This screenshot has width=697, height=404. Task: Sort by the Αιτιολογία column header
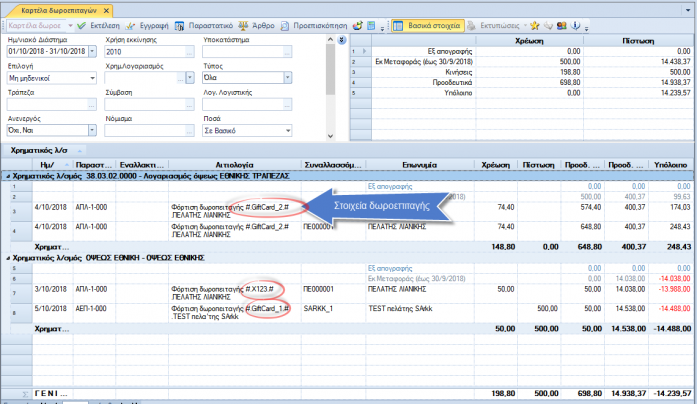tap(234, 165)
